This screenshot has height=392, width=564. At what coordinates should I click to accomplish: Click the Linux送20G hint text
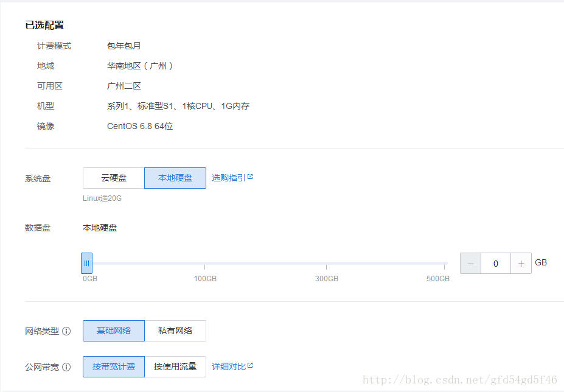[x=102, y=198]
